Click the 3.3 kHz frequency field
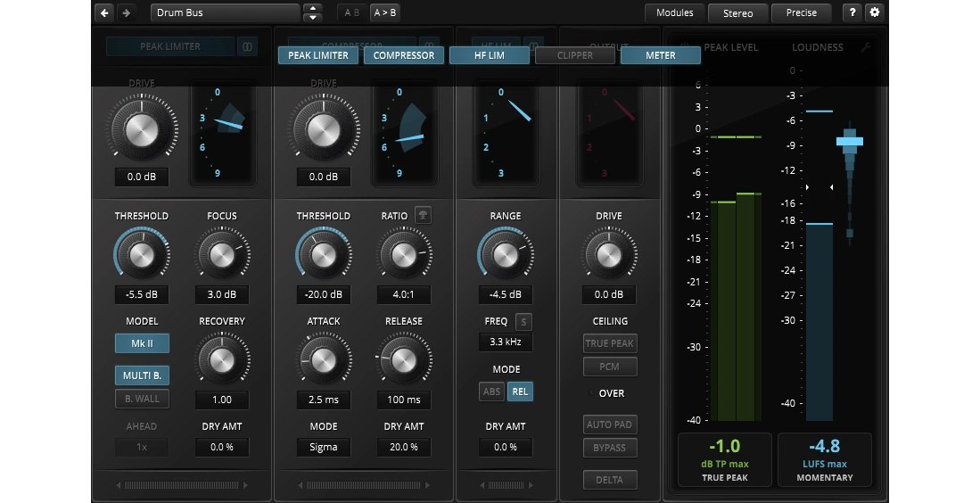Screen dimensions: 980x503 (x=506, y=342)
